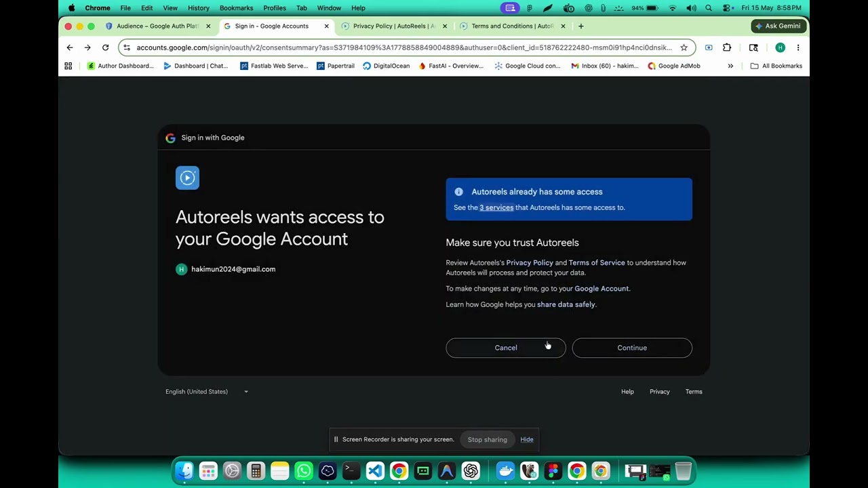This screenshot has height=488, width=868.
Task: Open the Chrome profile avatar H
Action: (x=780, y=47)
